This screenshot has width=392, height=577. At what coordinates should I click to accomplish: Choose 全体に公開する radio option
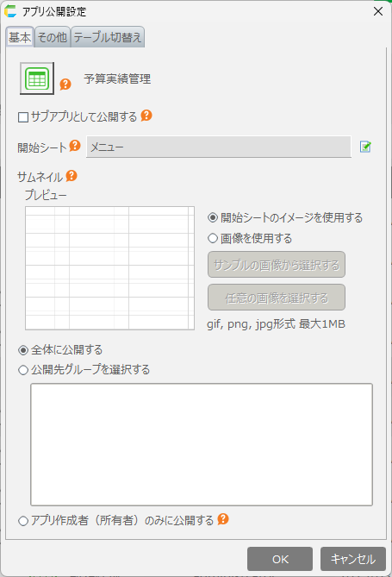click(23, 350)
